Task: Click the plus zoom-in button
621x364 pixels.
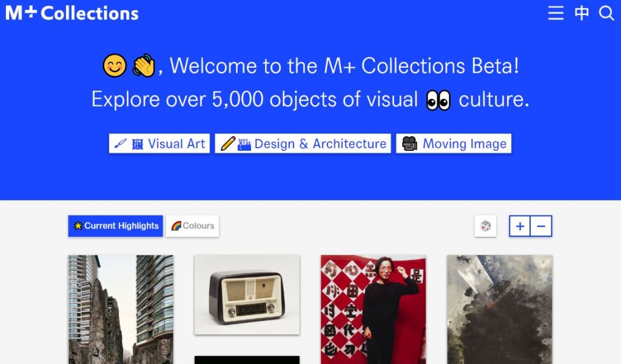Action: (x=520, y=226)
